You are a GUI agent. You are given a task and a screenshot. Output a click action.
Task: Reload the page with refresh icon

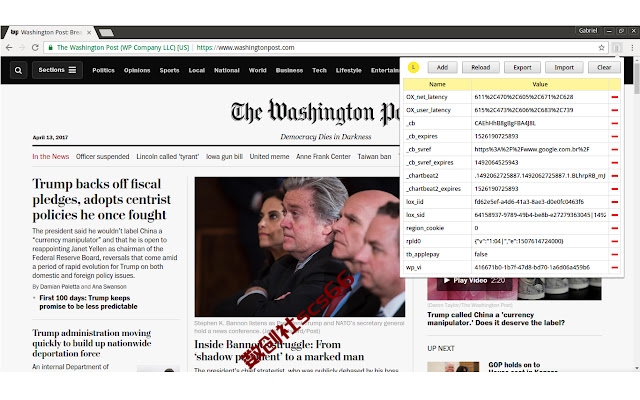click(x=35, y=48)
